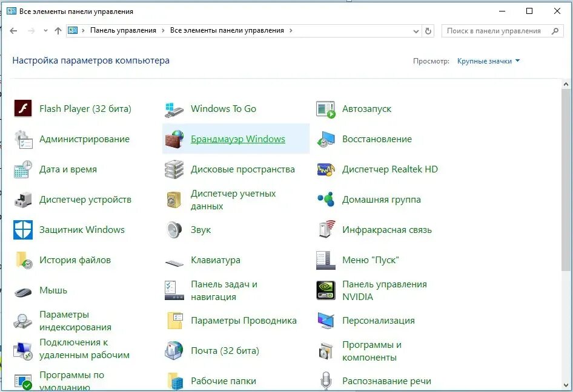Open the Параметры Проводника icon
This screenshot has height=392, width=573.
point(175,321)
